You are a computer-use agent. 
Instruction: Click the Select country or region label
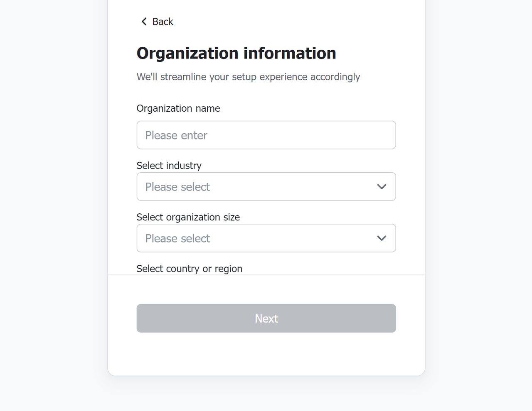point(189,269)
